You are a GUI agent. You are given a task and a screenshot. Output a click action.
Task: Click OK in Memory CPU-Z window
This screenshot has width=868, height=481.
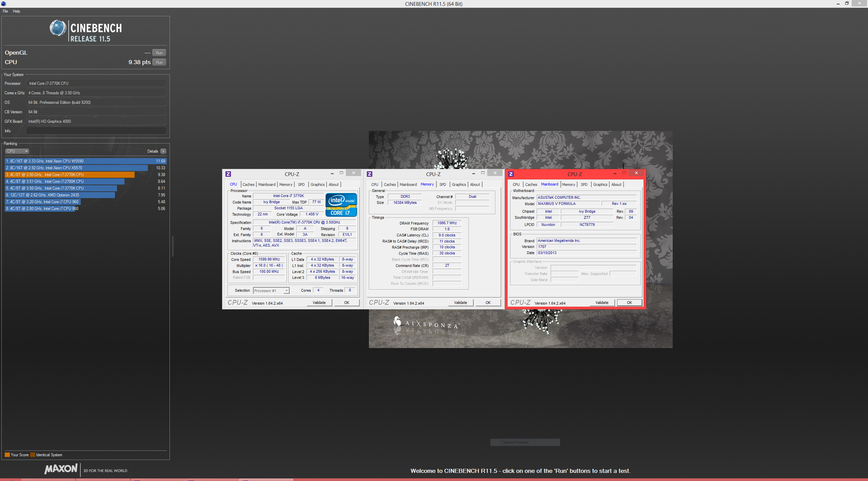pos(488,303)
